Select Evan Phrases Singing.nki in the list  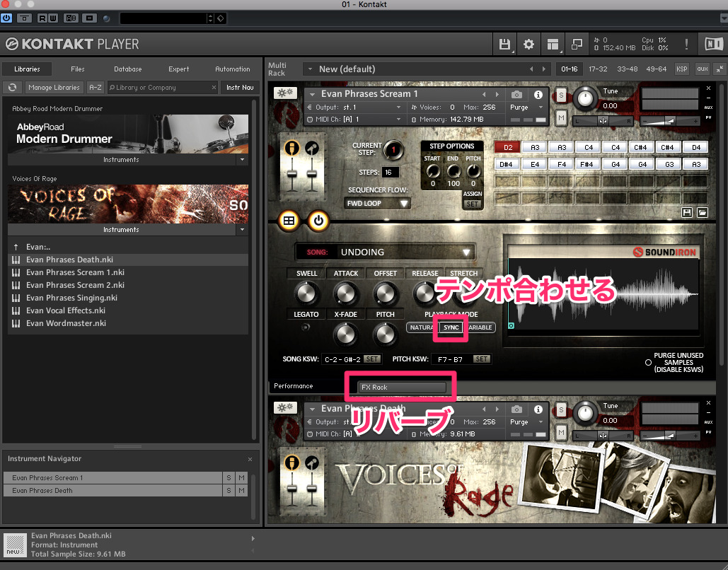coord(71,298)
